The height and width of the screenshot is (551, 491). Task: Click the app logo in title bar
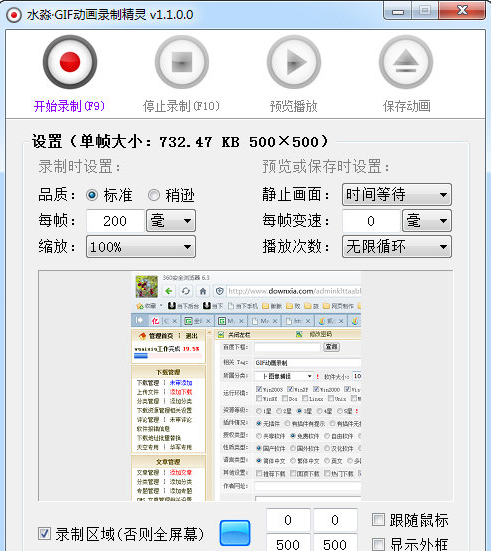pyautogui.click(x=14, y=15)
